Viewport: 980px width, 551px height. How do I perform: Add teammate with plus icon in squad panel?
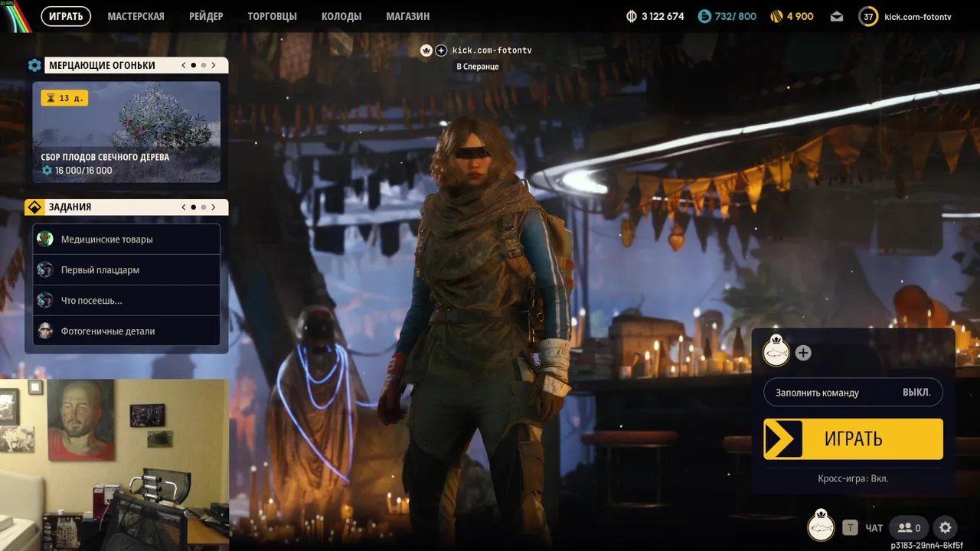point(803,353)
